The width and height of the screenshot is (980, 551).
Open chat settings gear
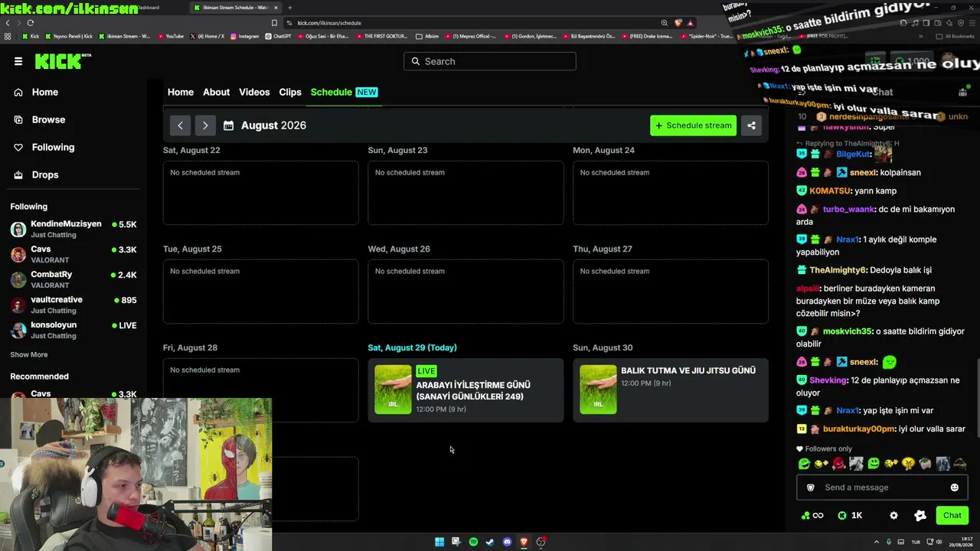(893, 516)
